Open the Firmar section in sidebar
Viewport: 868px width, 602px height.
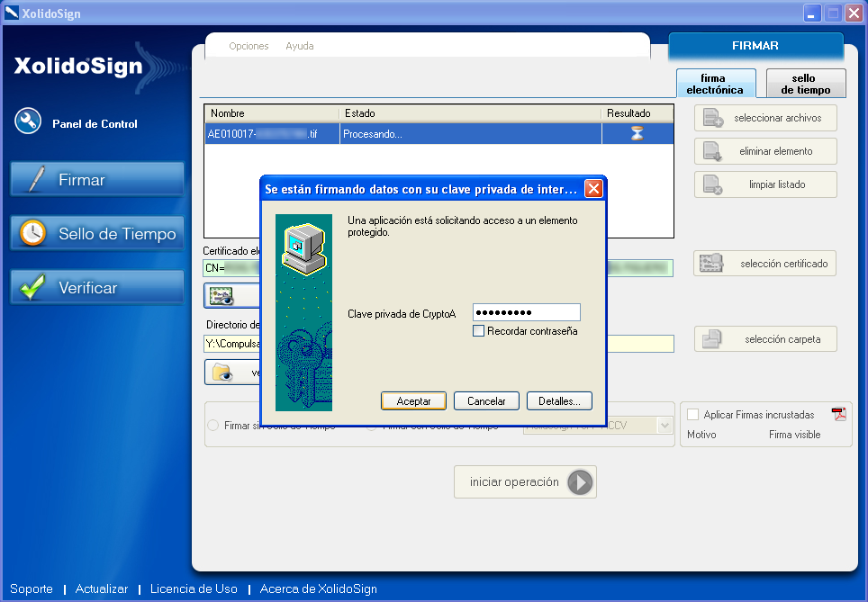coord(97,179)
